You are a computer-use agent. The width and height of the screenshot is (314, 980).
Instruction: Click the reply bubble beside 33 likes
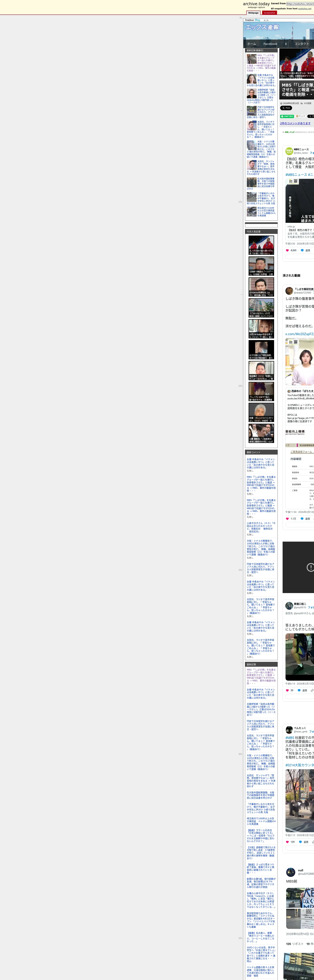[x=299, y=690]
